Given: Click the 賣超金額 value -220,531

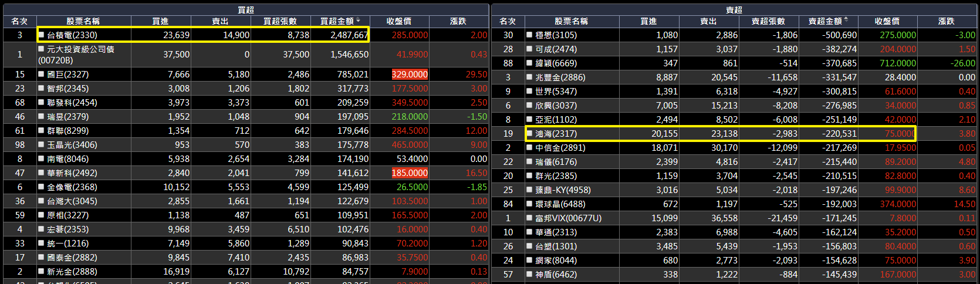Looking at the screenshot, I should [839, 134].
